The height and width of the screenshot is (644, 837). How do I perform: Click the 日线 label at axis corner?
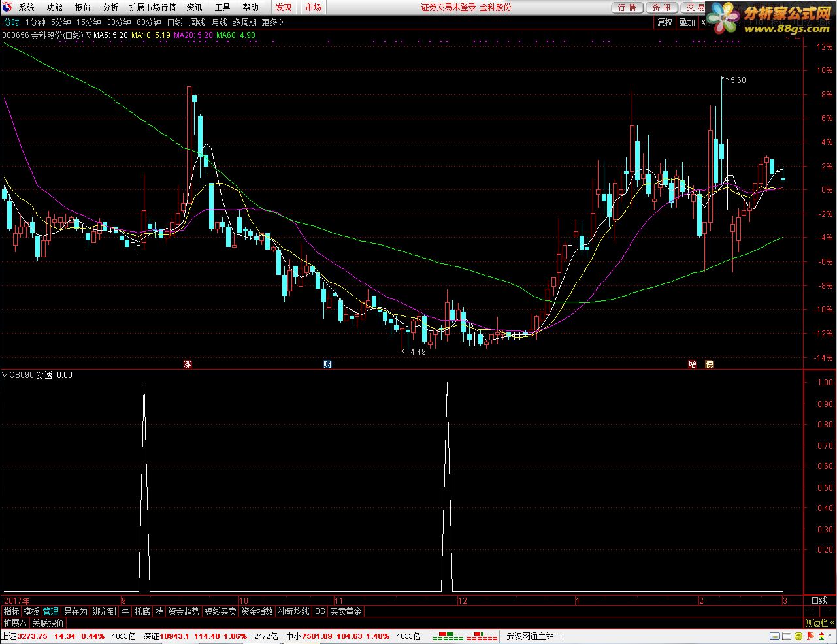pyautogui.click(x=819, y=600)
